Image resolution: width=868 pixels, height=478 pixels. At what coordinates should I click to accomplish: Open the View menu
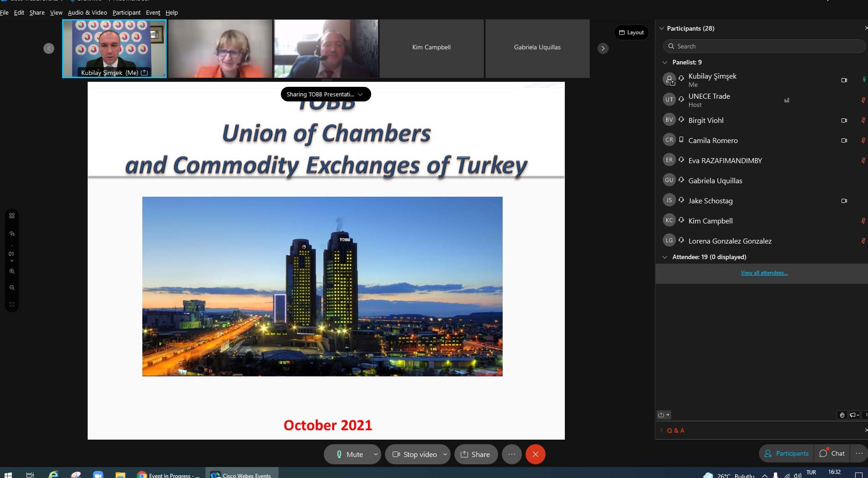56,12
